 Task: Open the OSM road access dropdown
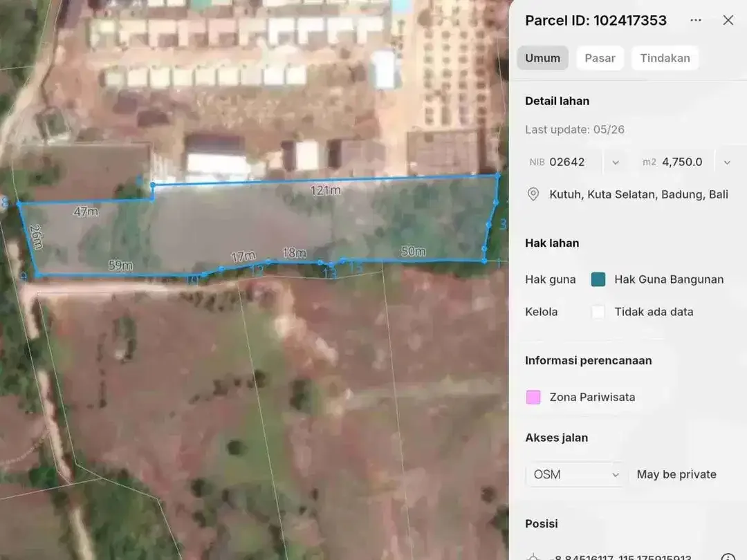pos(576,474)
